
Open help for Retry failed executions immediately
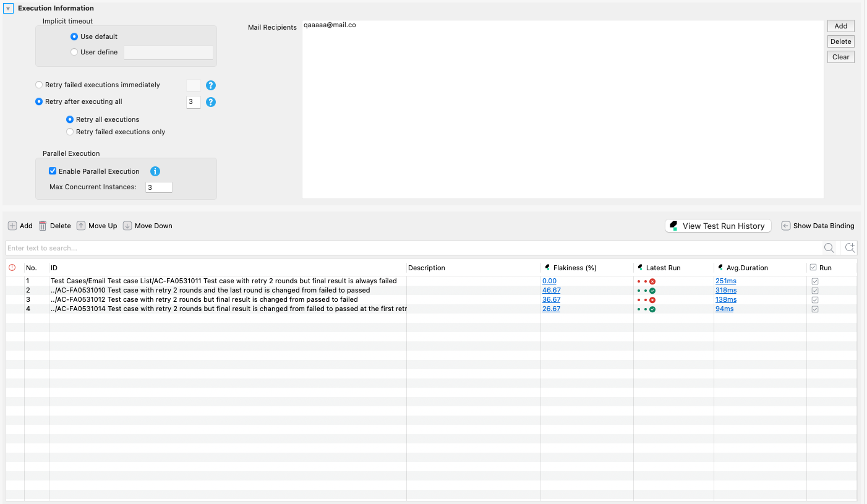211,85
